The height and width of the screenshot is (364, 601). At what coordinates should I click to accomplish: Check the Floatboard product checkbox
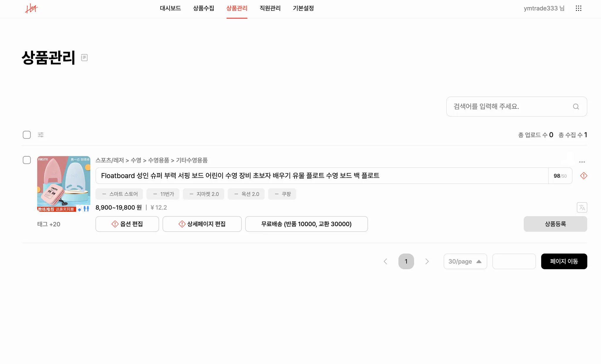click(x=27, y=160)
